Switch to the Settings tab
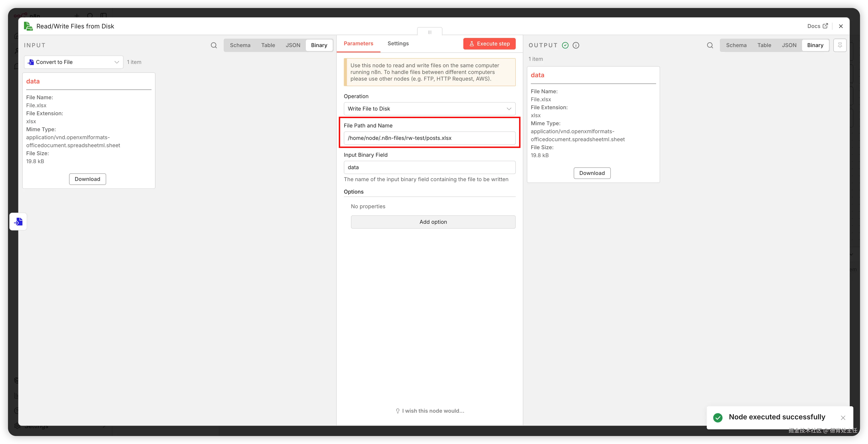This screenshot has height=444, width=868. tap(398, 44)
